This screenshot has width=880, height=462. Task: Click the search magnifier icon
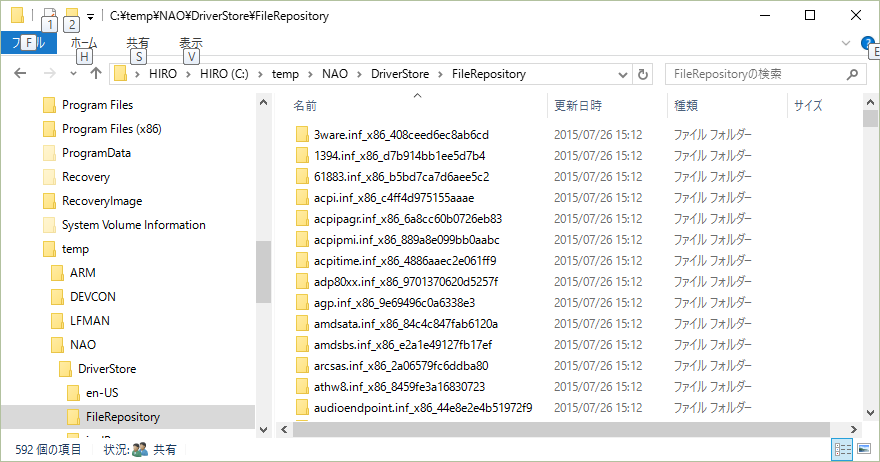pyautogui.click(x=851, y=73)
